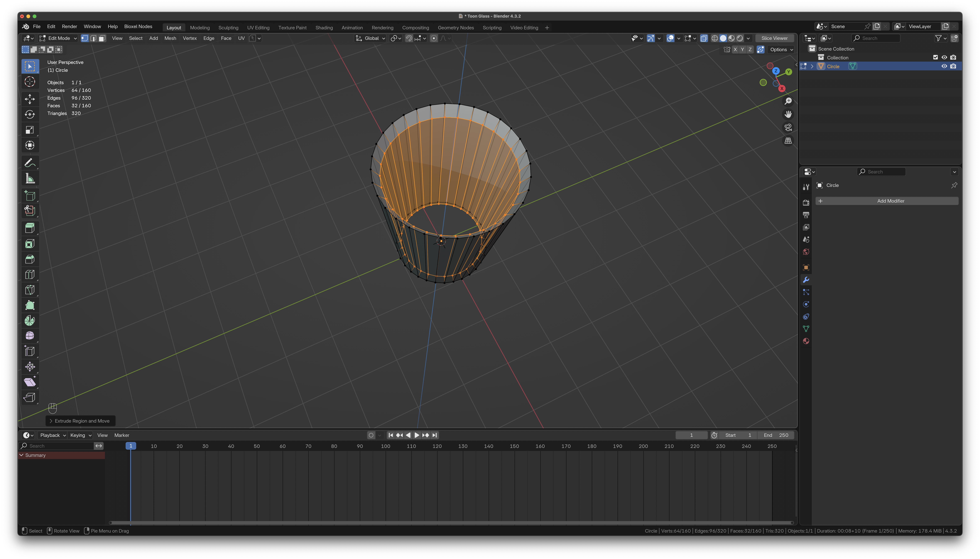
Task: Click the Slice Viewer button
Action: [774, 38]
